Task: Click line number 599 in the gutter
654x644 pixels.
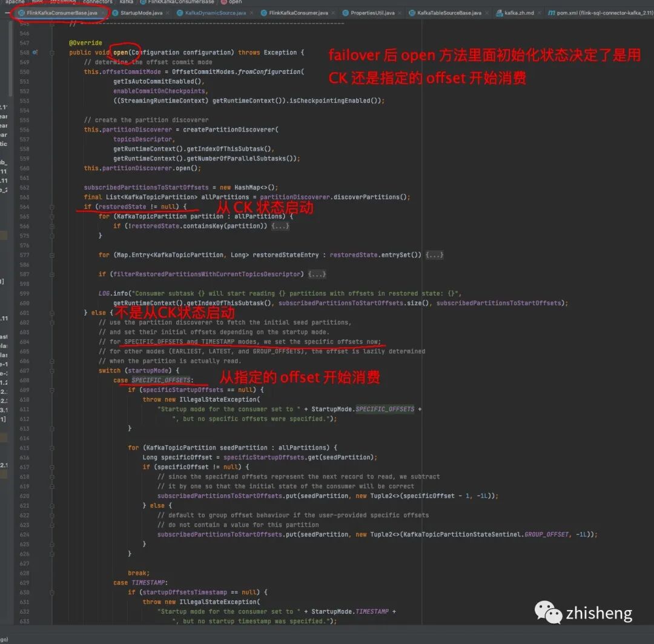Action: tap(25, 294)
